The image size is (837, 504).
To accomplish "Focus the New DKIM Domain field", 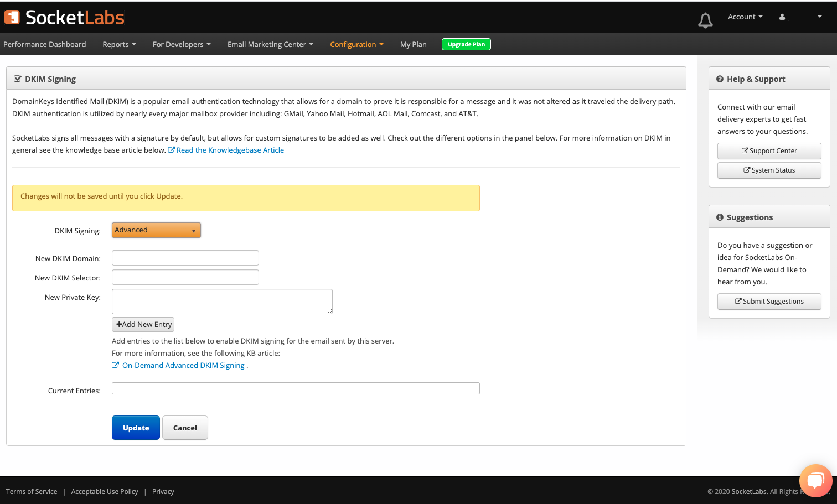I will [185, 258].
